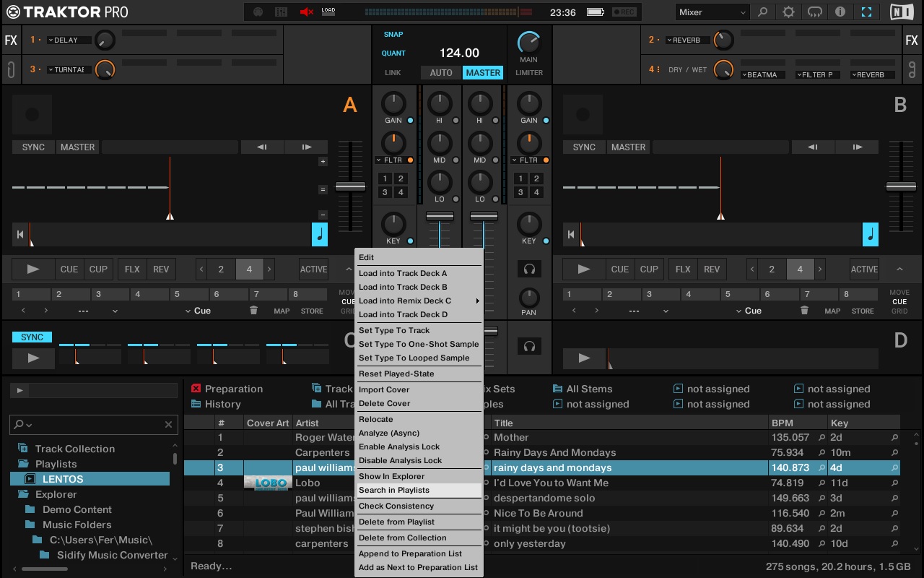The height and width of the screenshot is (578, 924).
Task: Select Delete from Collection
Action: coord(419,538)
